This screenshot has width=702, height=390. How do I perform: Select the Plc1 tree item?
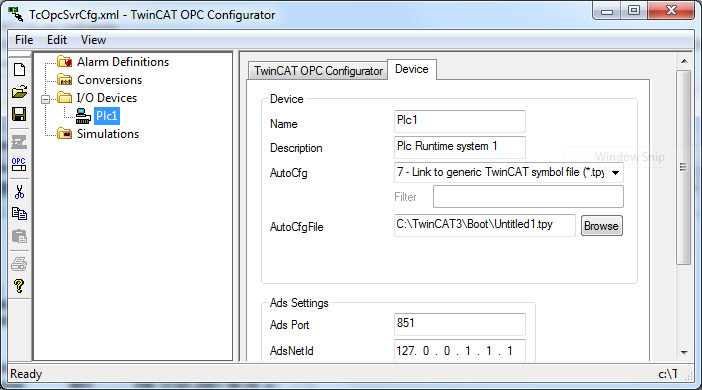coord(107,116)
